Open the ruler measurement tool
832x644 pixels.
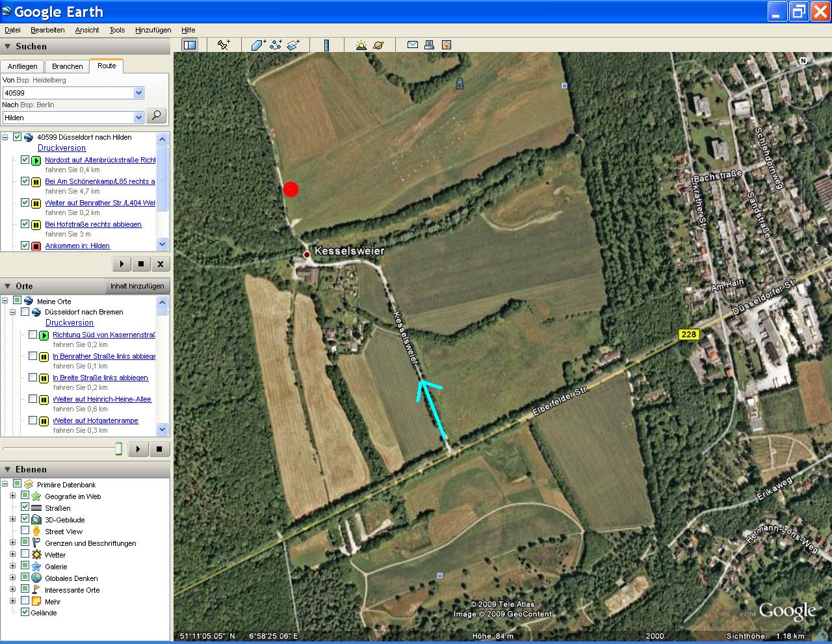pyautogui.click(x=326, y=45)
